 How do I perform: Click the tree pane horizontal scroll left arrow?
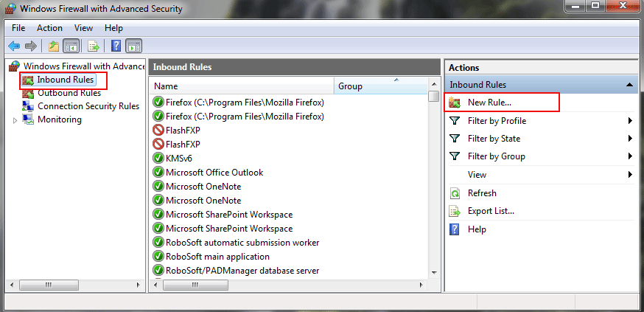tap(12, 285)
